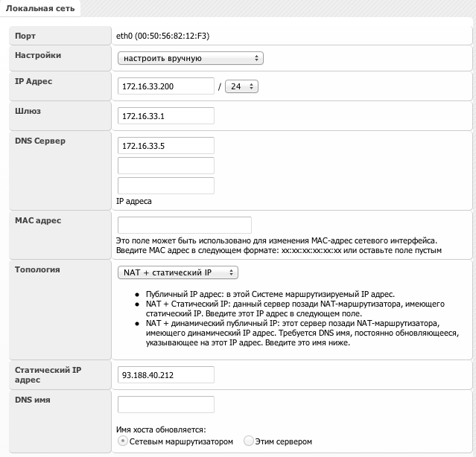
Task: Click the Публичный IP адрес bullet description
Action: (270, 294)
